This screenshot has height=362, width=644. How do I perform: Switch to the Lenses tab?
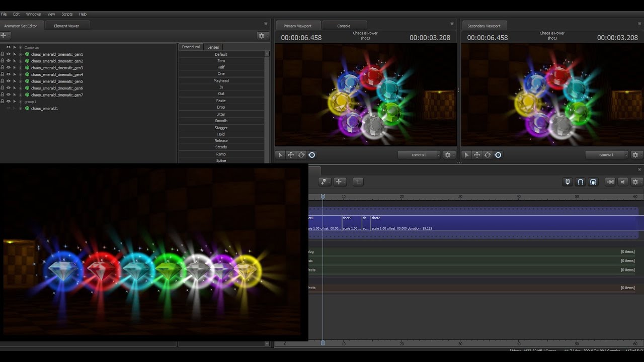[x=213, y=47]
